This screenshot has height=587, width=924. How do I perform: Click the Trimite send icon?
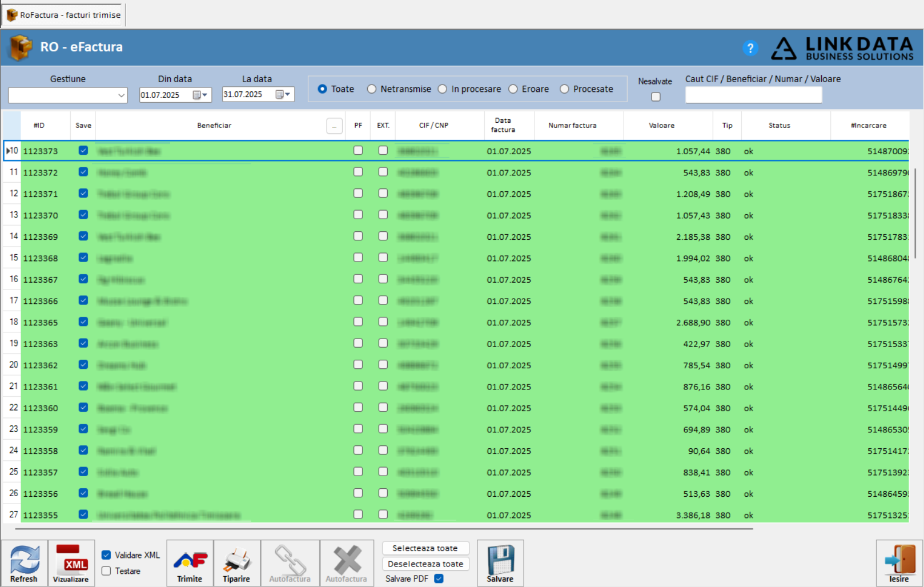[x=190, y=563]
